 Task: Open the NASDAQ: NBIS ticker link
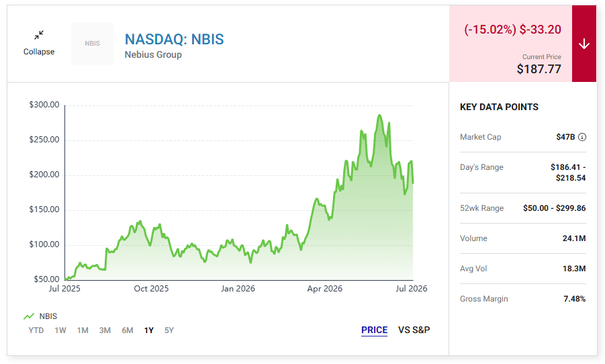pos(174,39)
